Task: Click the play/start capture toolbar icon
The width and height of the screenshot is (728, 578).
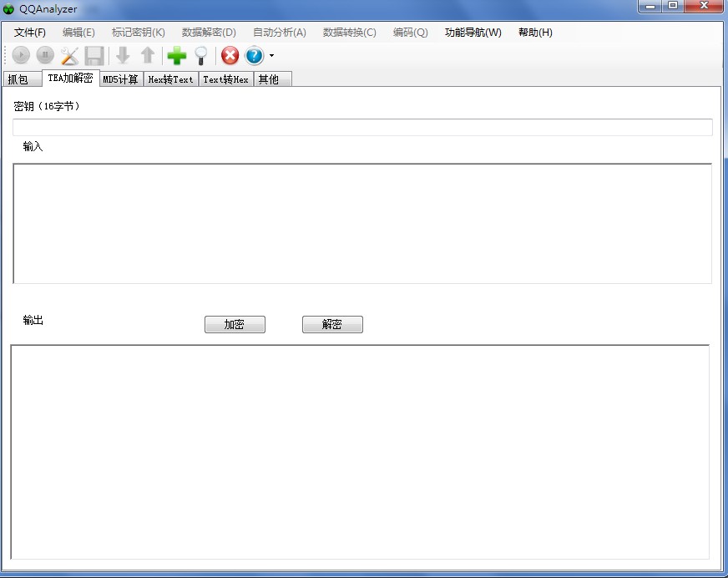Action: (x=21, y=56)
